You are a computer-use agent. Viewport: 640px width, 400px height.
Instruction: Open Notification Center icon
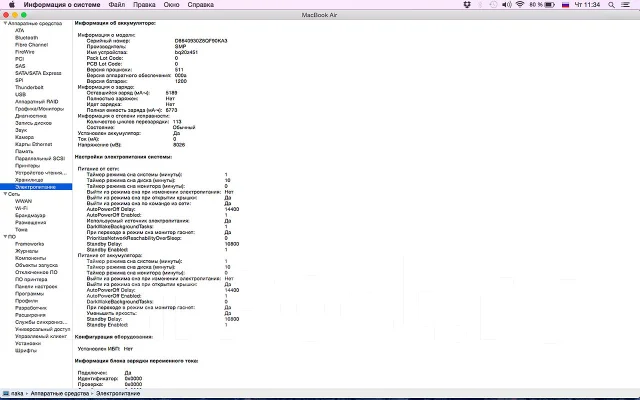point(625,5)
